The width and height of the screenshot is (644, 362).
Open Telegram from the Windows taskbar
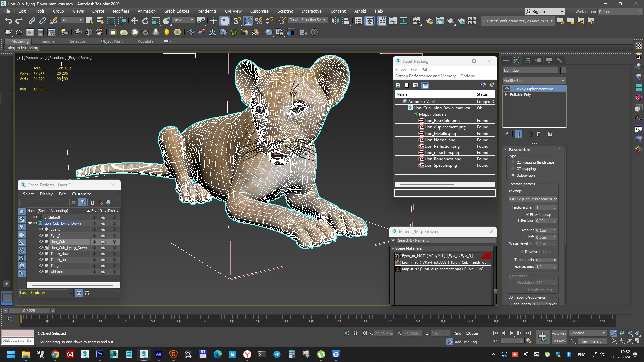(x=277, y=354)
